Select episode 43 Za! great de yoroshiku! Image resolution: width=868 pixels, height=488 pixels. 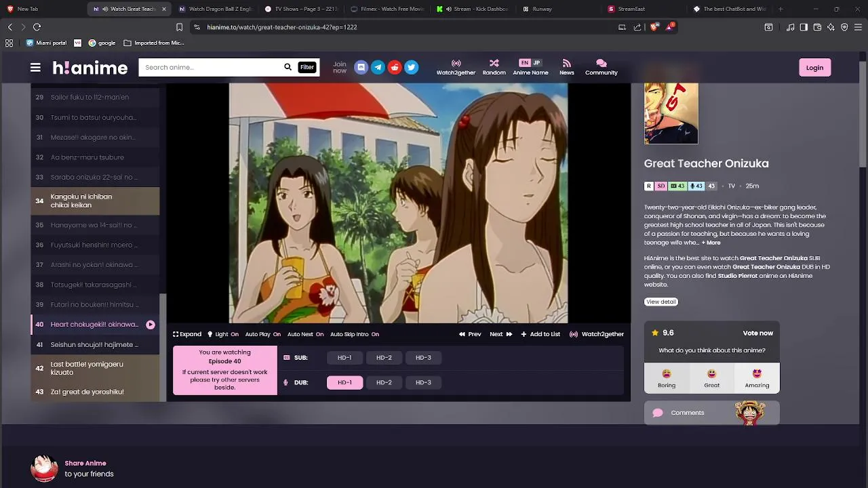95,392
